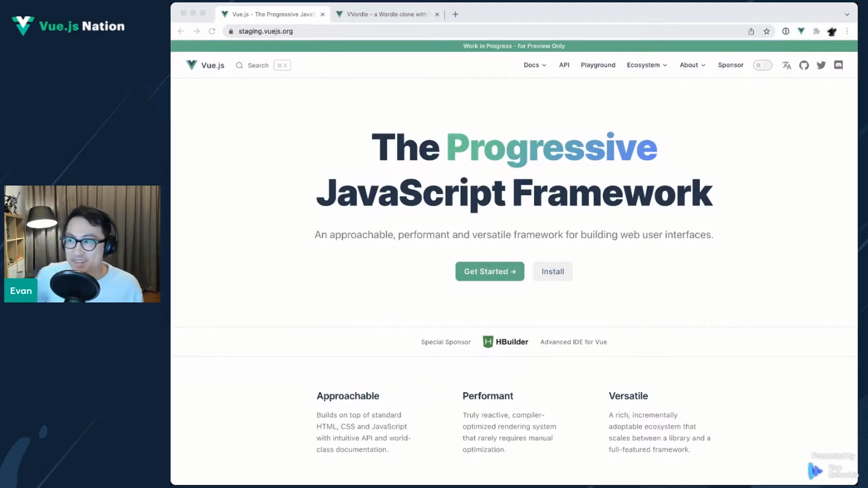
Task: Toggle dark mode appearance switch
Action: click(762, 66)
